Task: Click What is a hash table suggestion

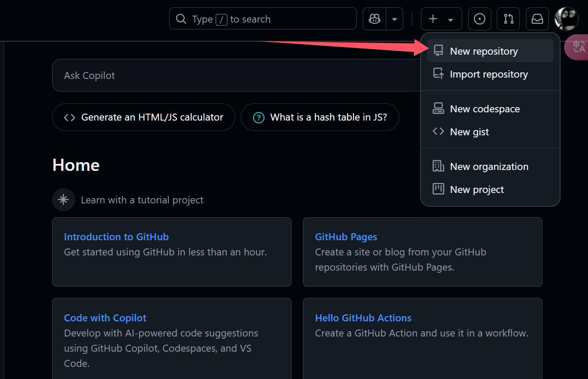Action: tap(320, 117)
